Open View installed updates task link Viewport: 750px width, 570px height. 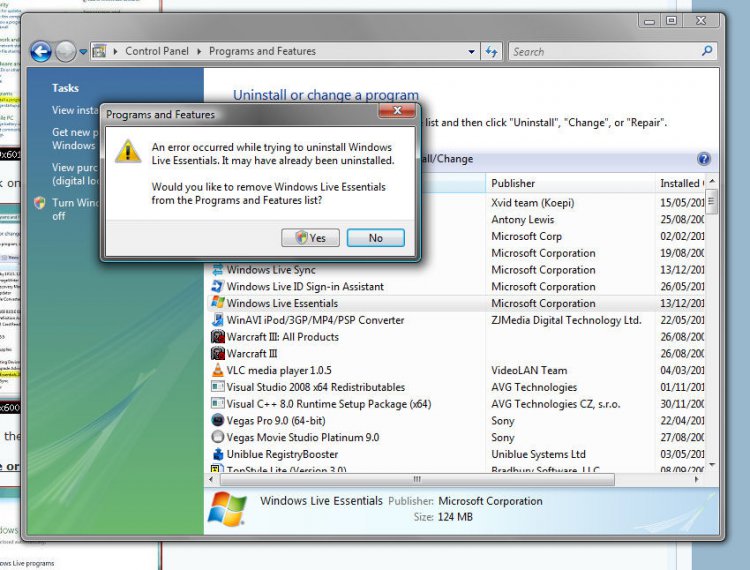point(75,110)
